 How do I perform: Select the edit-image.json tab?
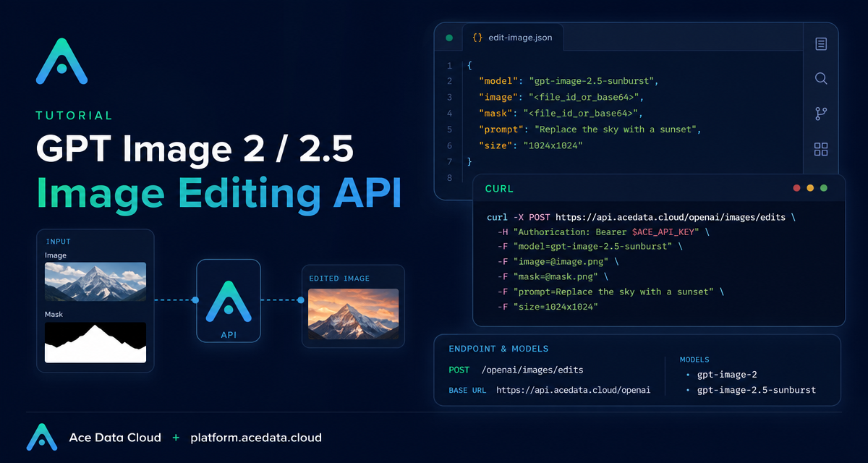pyautogui.click(x=512, y=38)
